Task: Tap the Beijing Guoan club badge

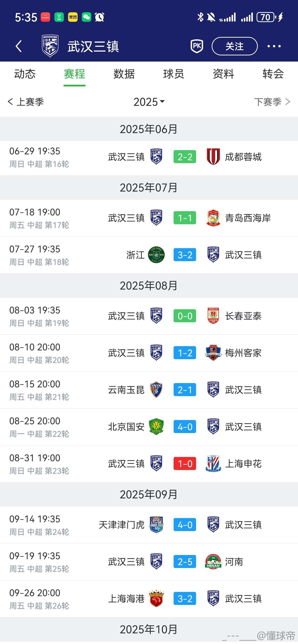Action: point(156,427)
